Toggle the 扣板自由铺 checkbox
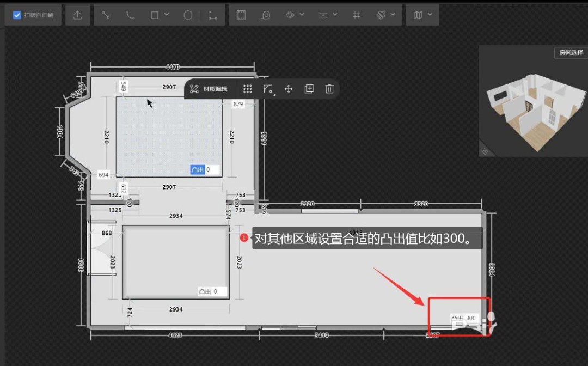Image resolution: width=588 pixels, height=366 pixels. 17,15
